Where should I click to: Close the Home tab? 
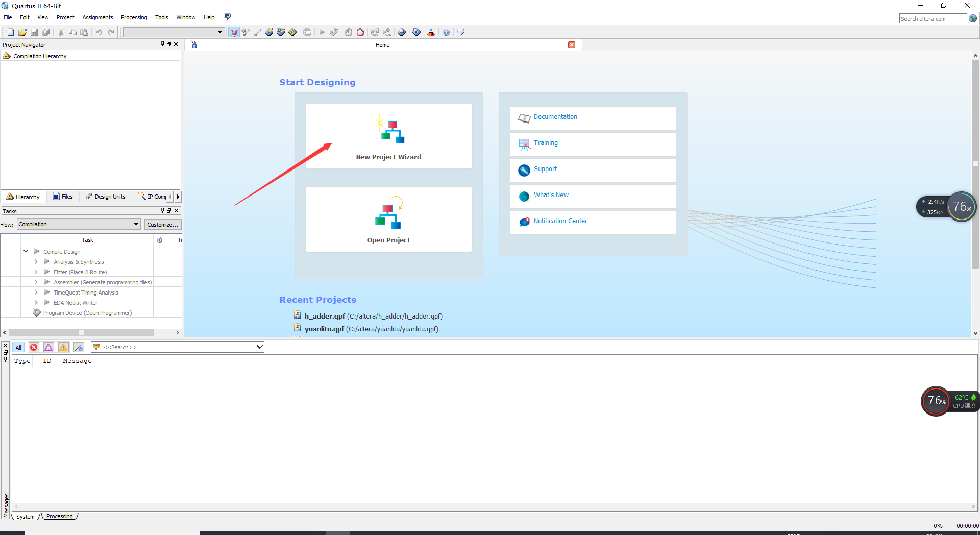(572, 45)
